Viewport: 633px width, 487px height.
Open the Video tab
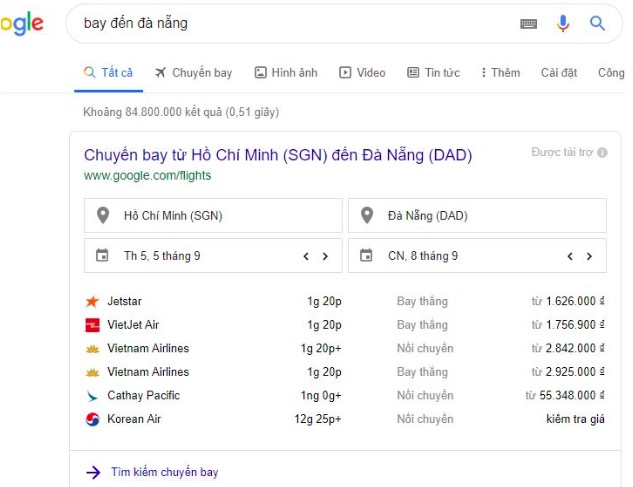point(362,73)
